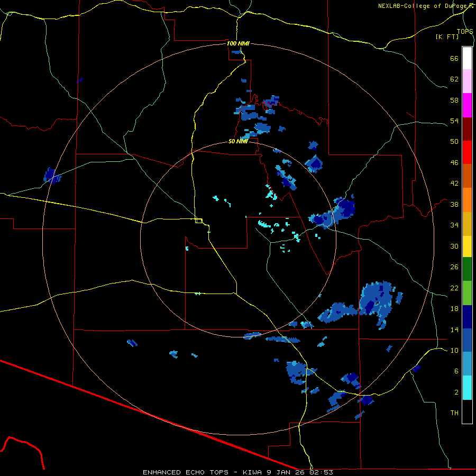Click the 100 NMI range ring label
The image size is (476, 476).
pyautogui.click(x=238, y=43)
